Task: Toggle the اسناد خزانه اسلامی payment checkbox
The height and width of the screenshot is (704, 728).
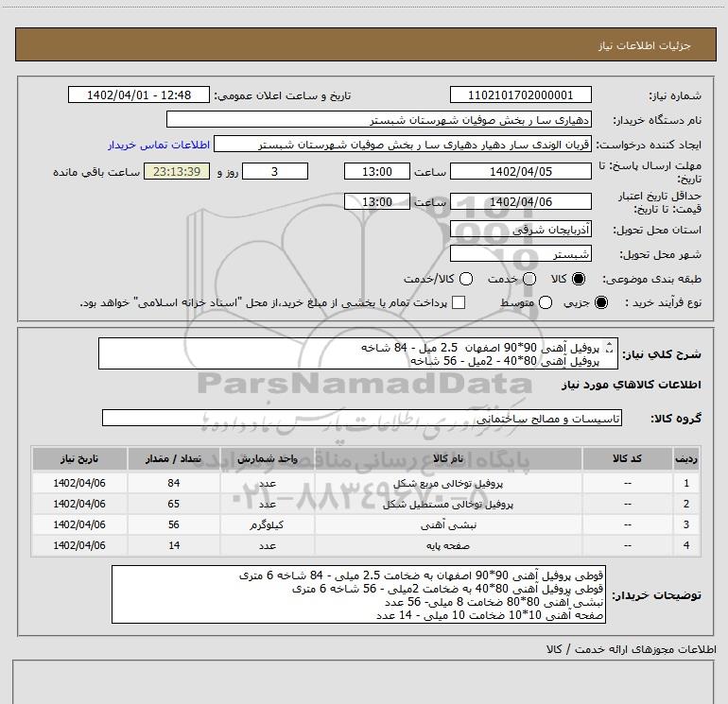Action: tap(459, 302)
